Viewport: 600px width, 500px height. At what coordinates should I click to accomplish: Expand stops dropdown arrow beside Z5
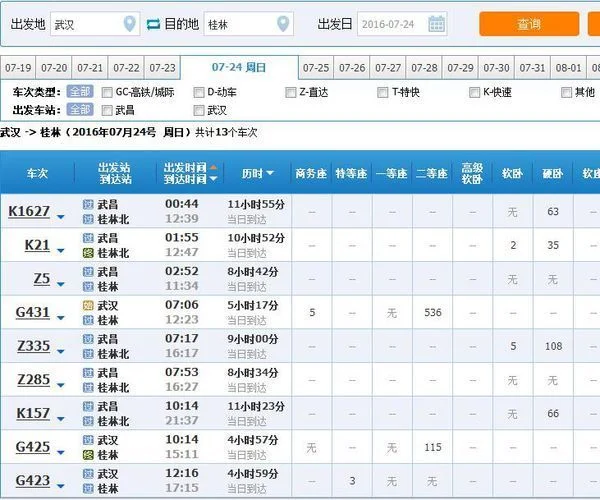coord(60,284)
